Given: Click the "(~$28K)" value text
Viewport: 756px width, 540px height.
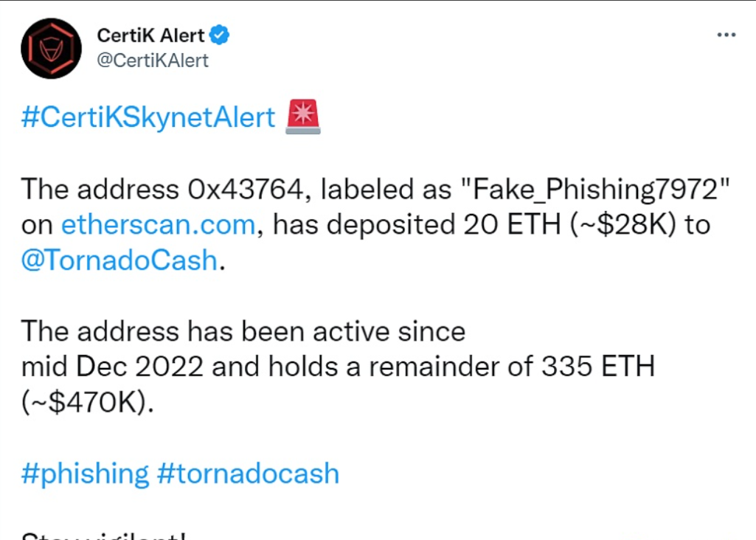Looking at the screenshot, I should [x=618, y=224].
